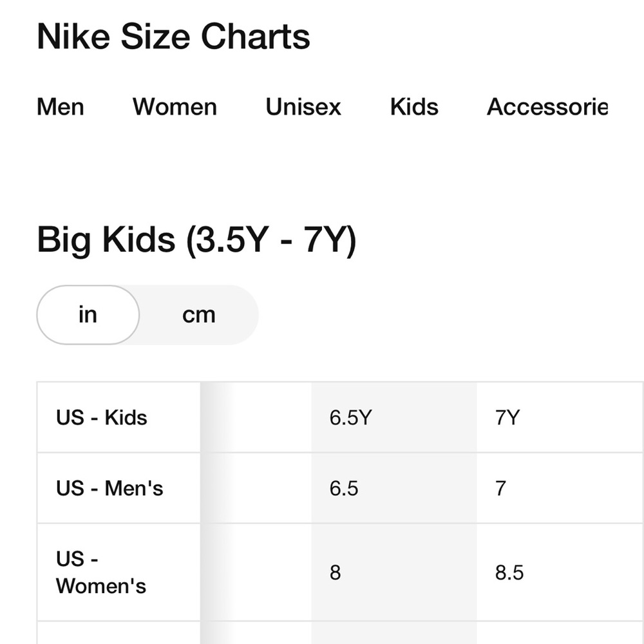Select the US - Men's row label
The width and height of the screenshot is (644, 644).
pyautogui.click(x=109, y=488)
